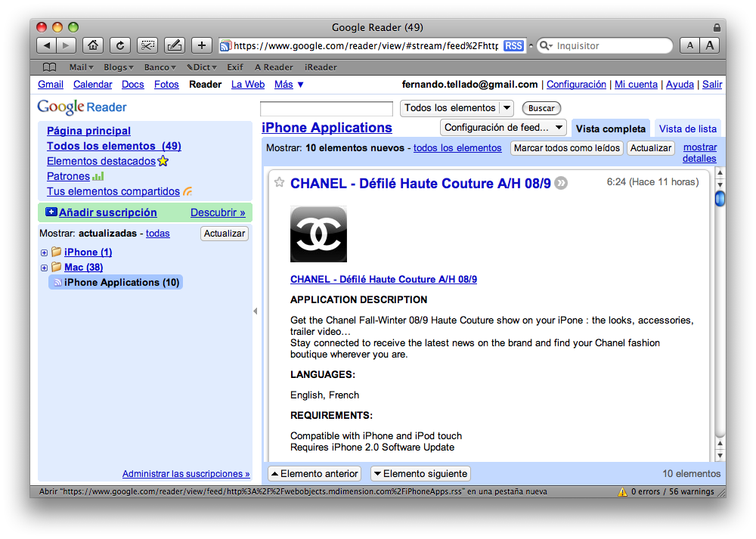The width and height of the screenshot is (756, 539).
Task: Click the browser address bar URL
Action: tap(365, 46)
